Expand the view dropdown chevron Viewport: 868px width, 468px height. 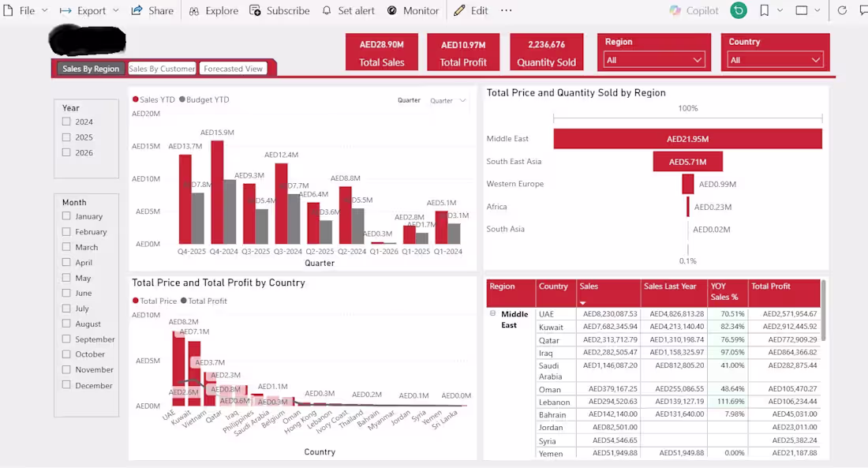pyautogui.click(x=817, y=10)
